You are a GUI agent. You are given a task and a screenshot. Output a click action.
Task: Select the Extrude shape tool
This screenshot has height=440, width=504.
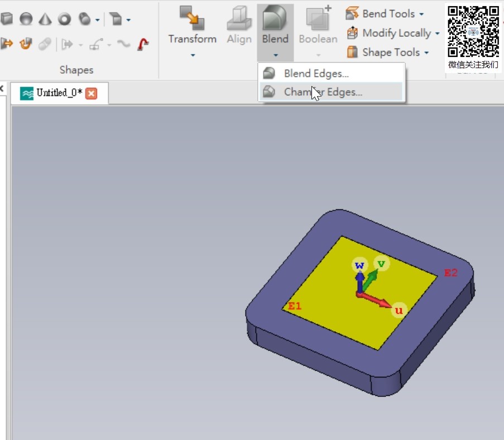[116, 18]
